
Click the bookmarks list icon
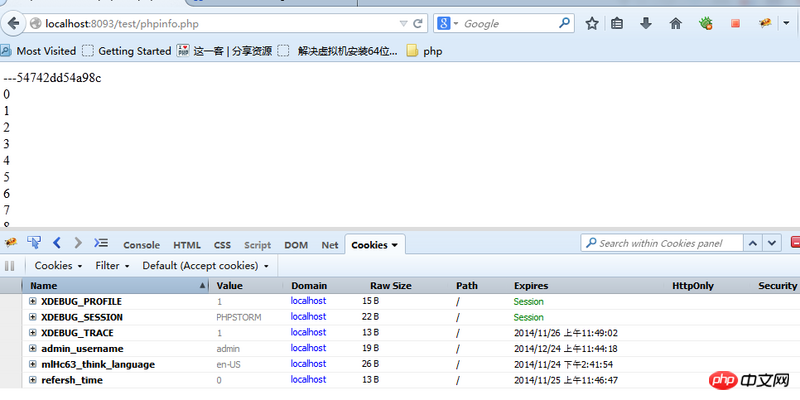618,23
